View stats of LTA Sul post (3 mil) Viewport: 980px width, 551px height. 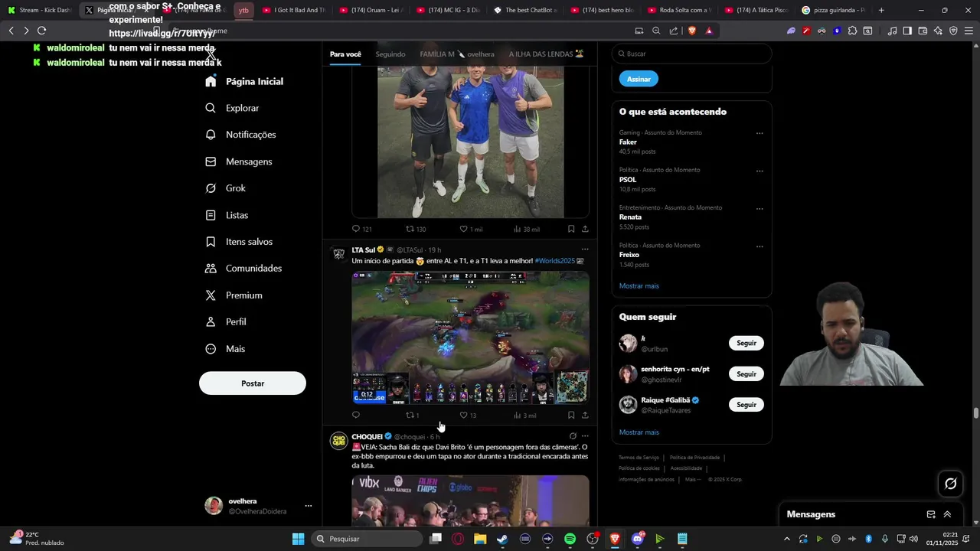(524, 415)
